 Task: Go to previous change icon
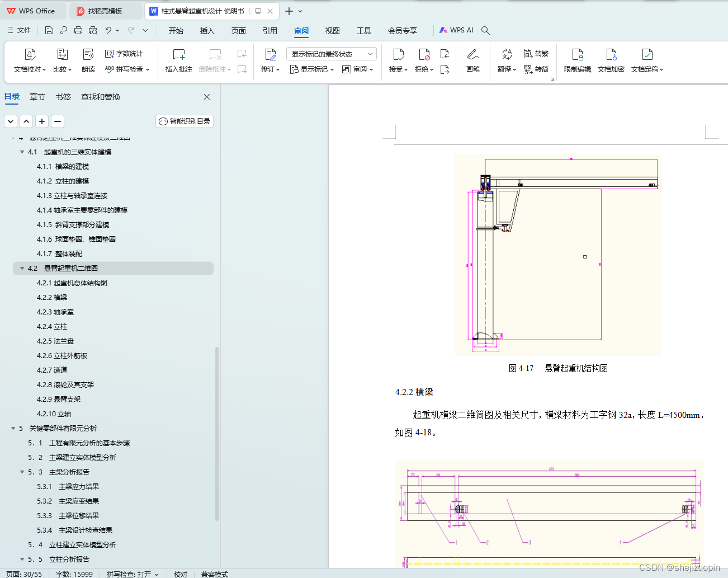(x=445, y=54)
